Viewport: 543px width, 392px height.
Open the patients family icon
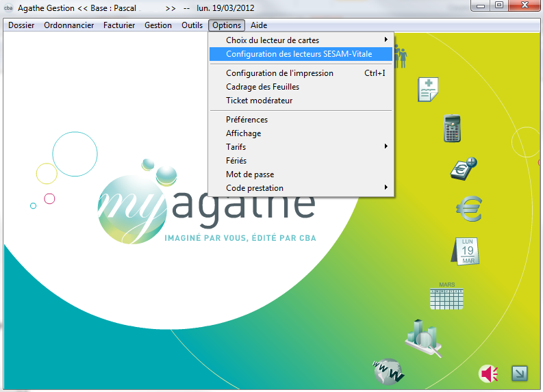pos(401,56)
